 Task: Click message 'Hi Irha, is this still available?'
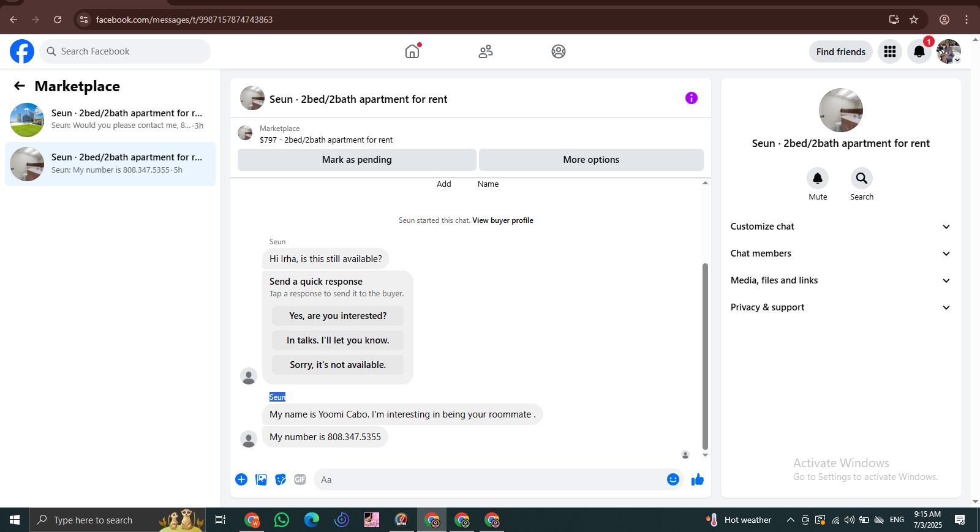click(326, 259)
